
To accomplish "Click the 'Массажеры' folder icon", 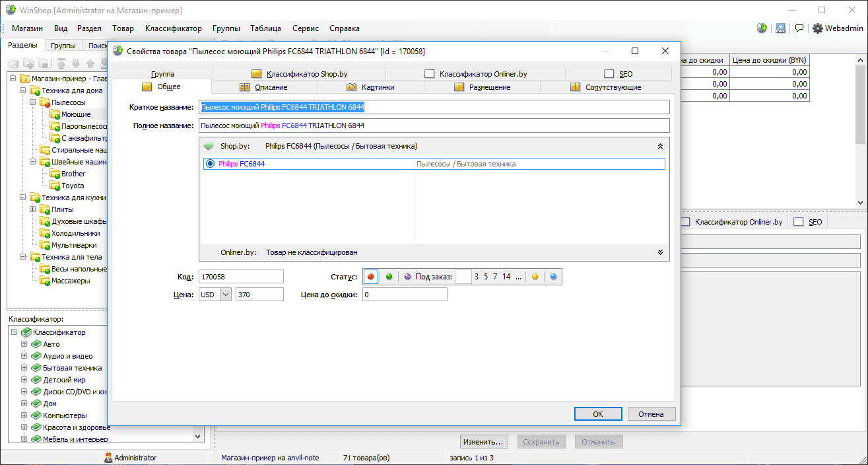I will (x=45, y=281).
